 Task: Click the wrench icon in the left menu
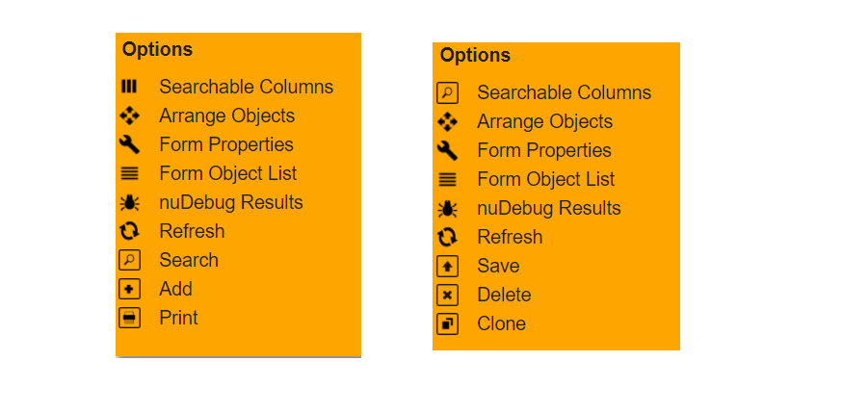point(129,144)
